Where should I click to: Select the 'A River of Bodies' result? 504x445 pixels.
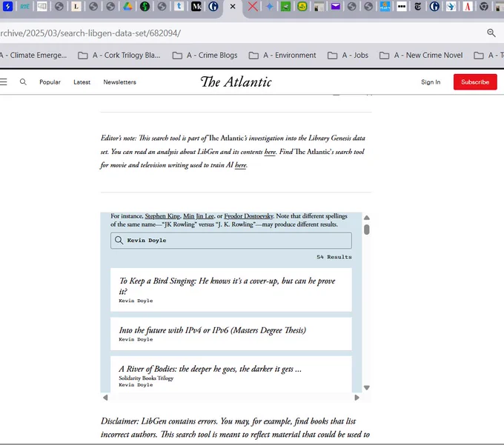[x=231, y=375]
